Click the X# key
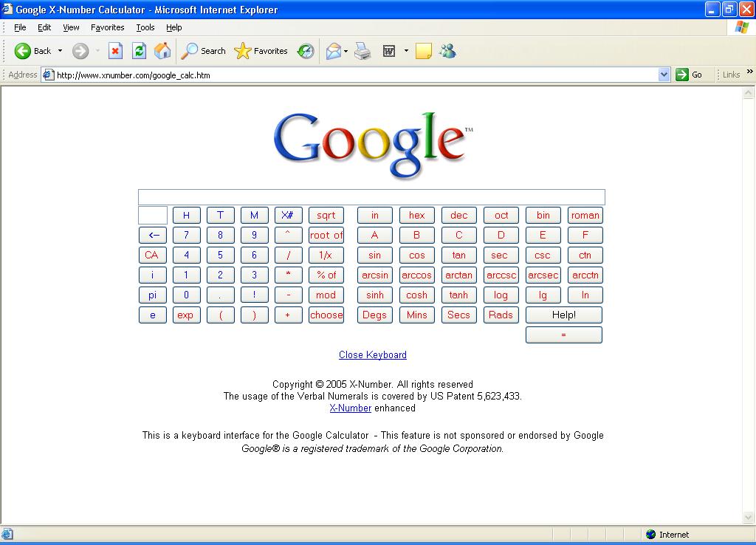Image resolution: width=756 pixels, height=545 pixels. pos(289,216)
